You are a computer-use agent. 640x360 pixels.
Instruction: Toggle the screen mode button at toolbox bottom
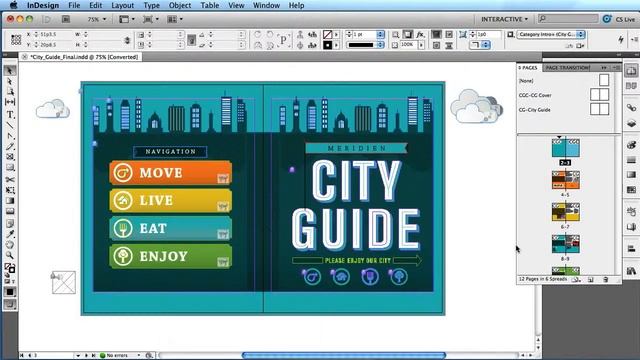tap(10, 304)
